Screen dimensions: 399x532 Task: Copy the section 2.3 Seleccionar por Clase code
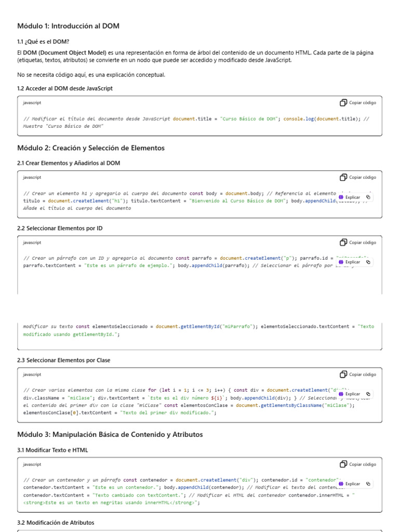358,375
